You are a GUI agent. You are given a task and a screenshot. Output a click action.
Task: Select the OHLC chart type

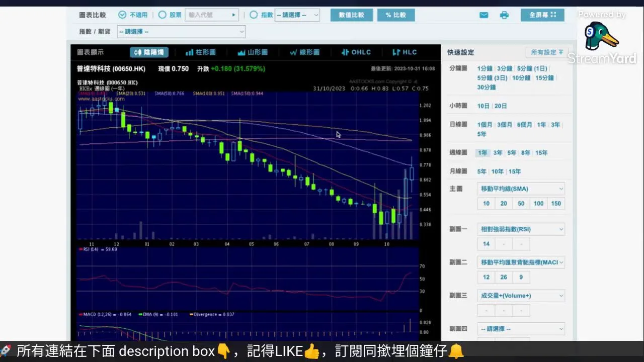pyautogui.click(x=356, y=52)
